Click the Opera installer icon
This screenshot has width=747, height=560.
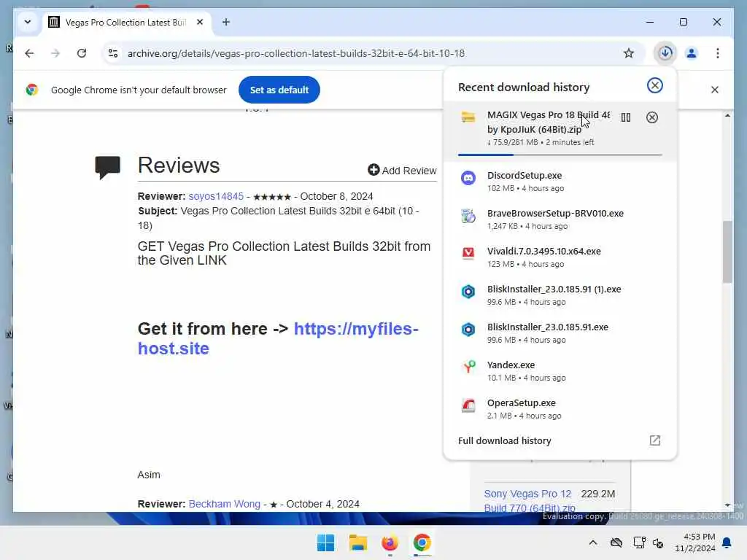(x=468, y=405)
